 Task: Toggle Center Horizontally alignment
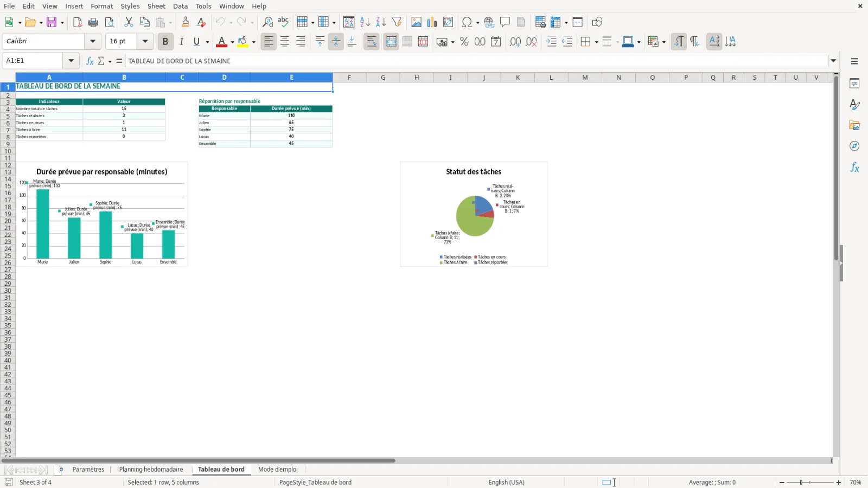(285, 42)
